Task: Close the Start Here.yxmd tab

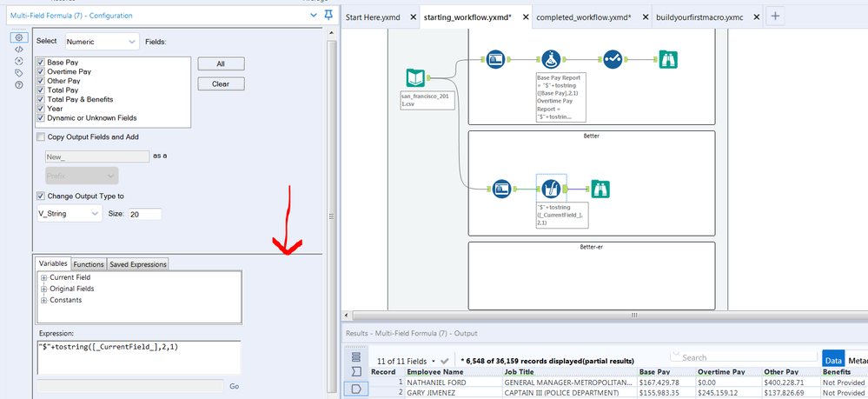Action: pos(413,17)
